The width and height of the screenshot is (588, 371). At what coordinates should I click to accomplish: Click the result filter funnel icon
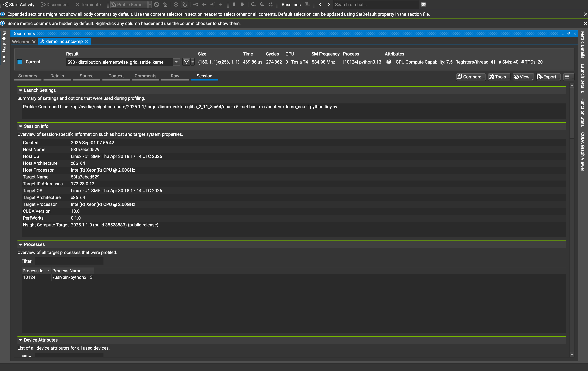(186, 62)
